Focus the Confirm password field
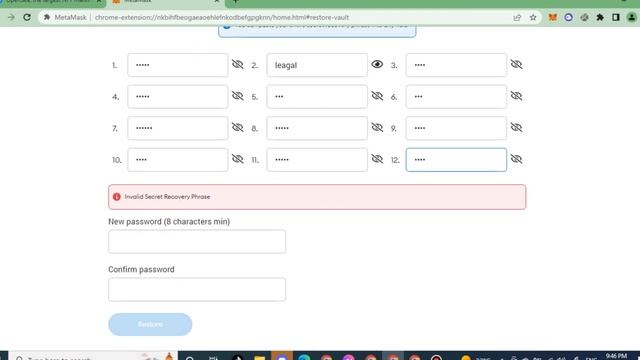This screenshot has width=640, height=360. click(x=197, y=289)
